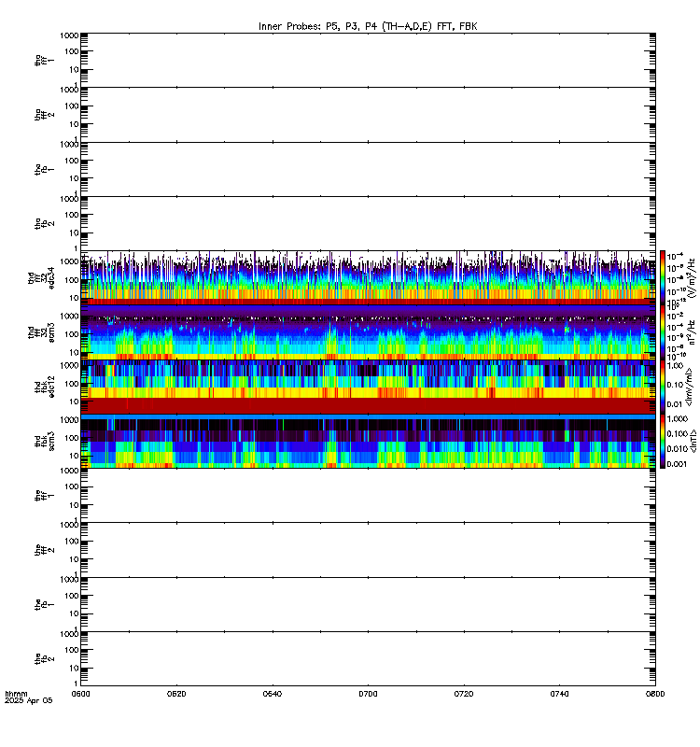Select the 'the fb 1' panel label
700x747 pixels.
[44, 604]
